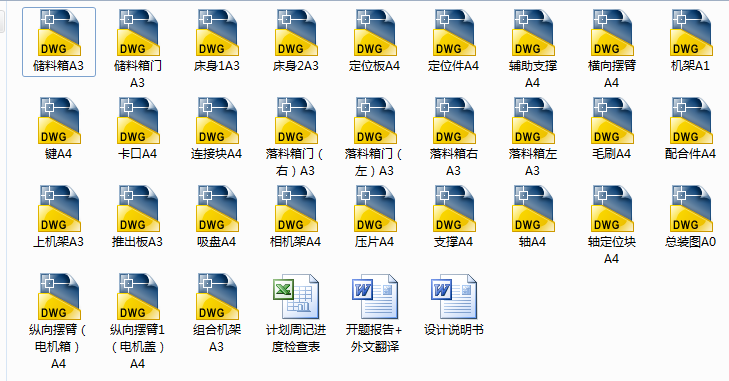Click the file name text 储料箱A3
The width and height of the screenshot is (729, 381).
tap(59, 66)
